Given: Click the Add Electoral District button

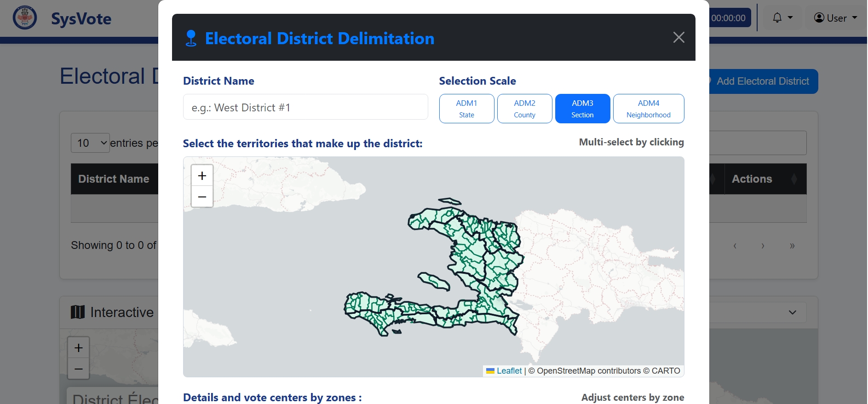Looking at the screenshot, I should click(x=763, y=81).
